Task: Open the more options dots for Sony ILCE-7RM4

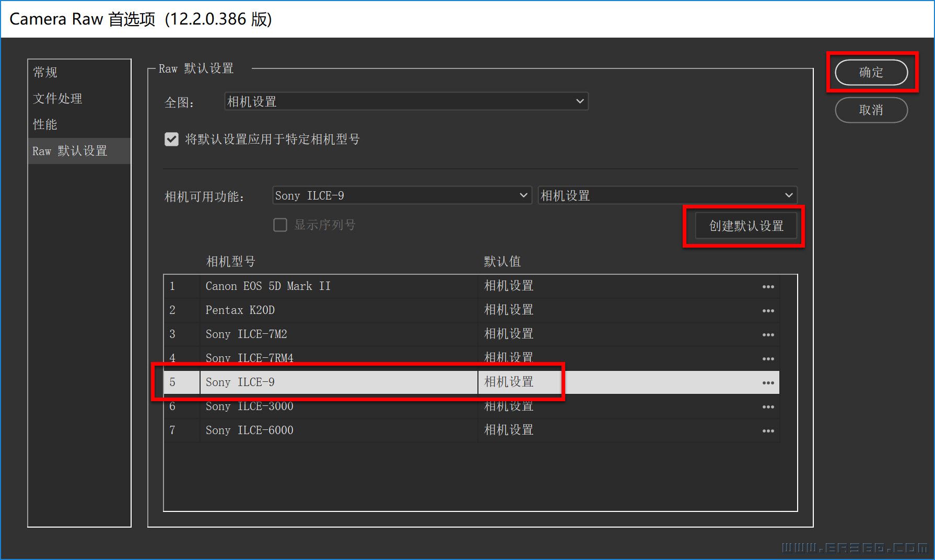Action: click(x=768, y=358)
